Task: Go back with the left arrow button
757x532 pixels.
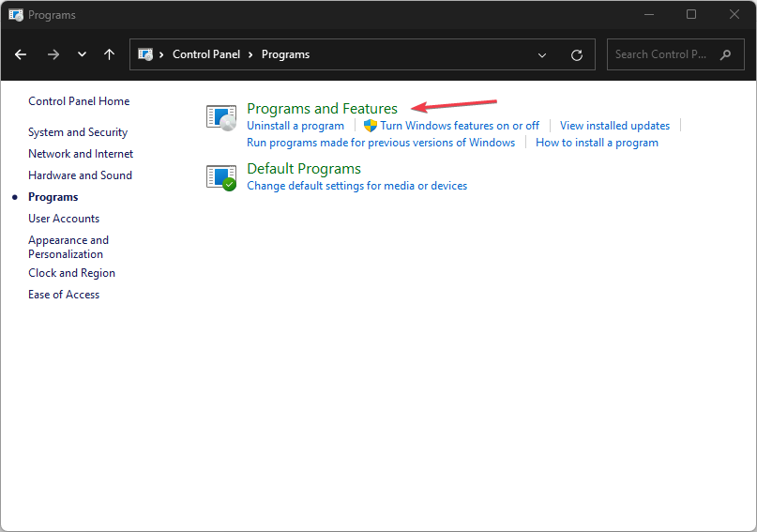Action: pos(21,54)
